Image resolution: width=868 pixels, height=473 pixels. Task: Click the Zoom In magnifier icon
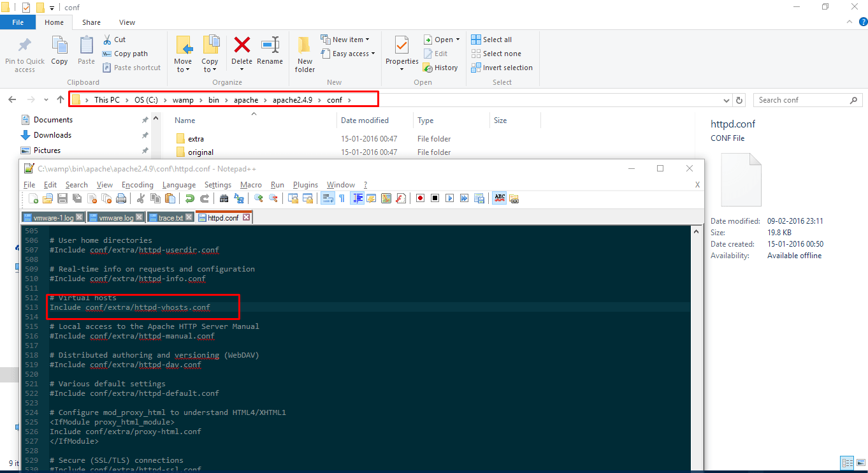[x=259, y=198]
